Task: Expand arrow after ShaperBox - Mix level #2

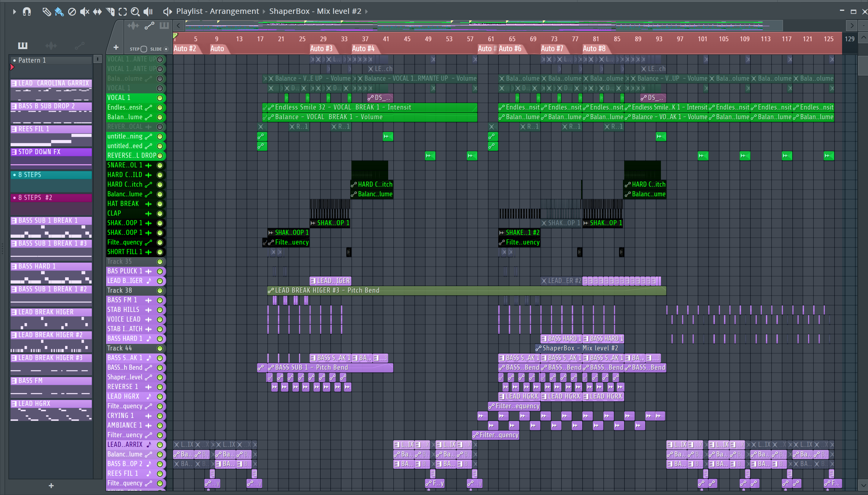Action: [366, 11]
